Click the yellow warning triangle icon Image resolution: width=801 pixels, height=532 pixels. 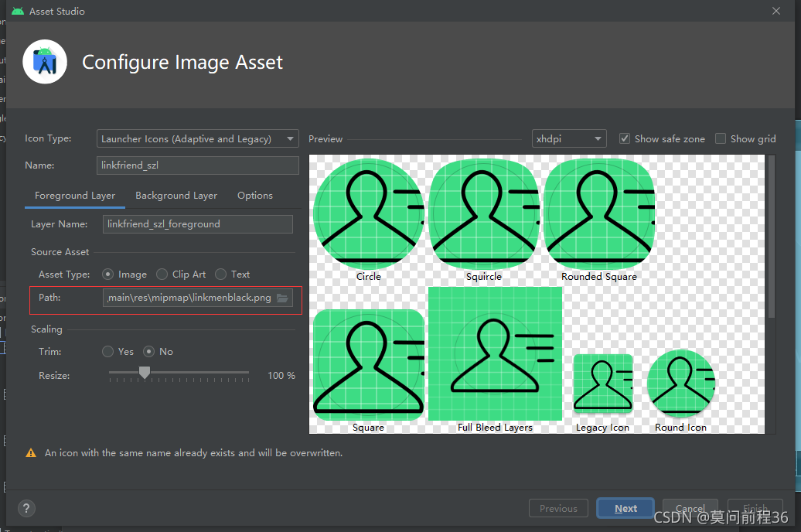pyautogui.click(x=31, y=453)
